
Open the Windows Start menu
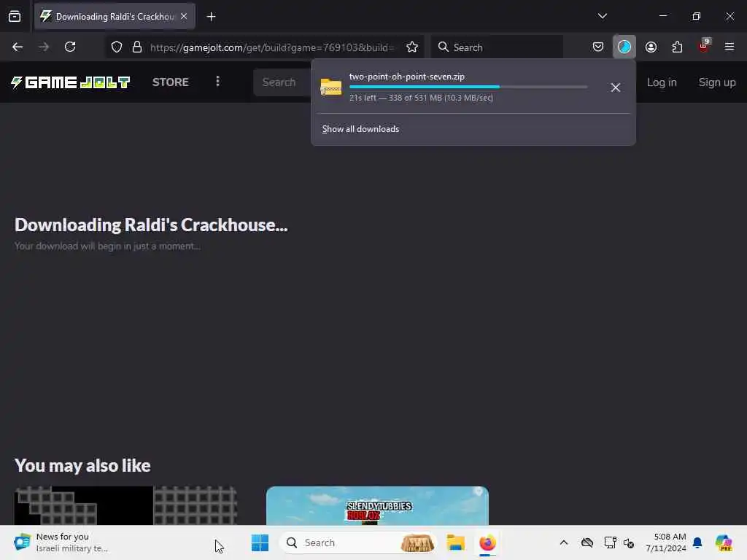pyautogui.click(x=260, y=542)
